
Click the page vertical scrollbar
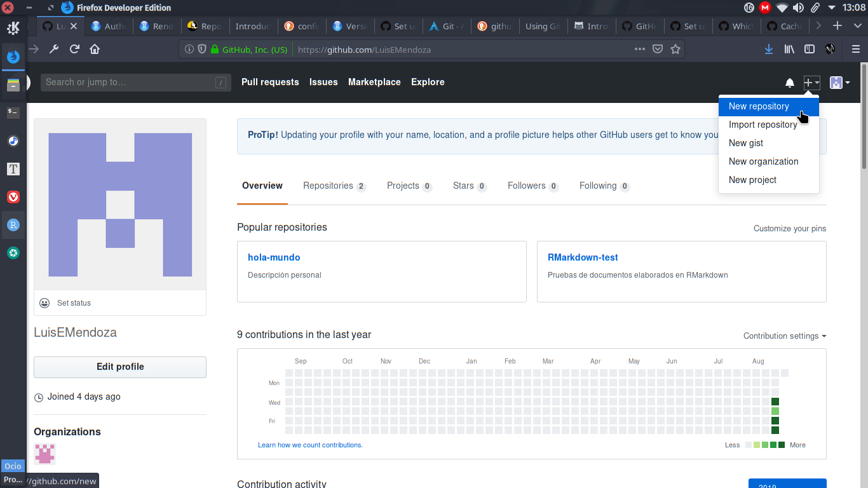point(864,116)
